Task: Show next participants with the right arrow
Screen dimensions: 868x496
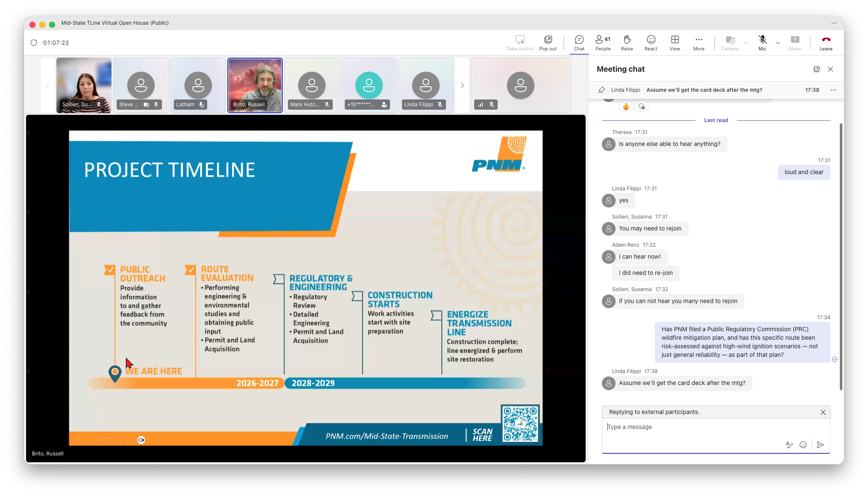Action: [x=462, y=85]
